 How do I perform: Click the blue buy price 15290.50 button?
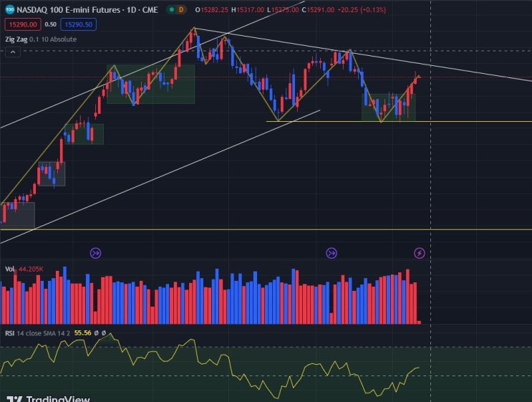pyautogui.click(x=78, y=24)
